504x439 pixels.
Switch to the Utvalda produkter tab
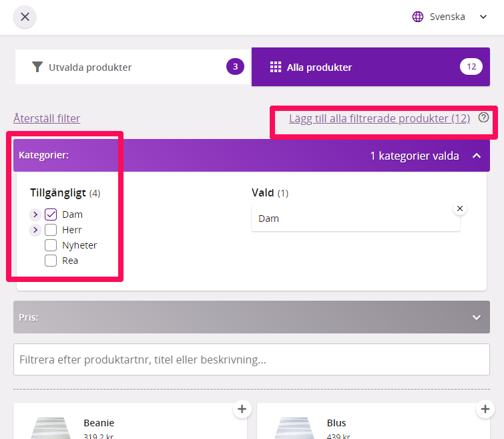[x=132, y=67]
